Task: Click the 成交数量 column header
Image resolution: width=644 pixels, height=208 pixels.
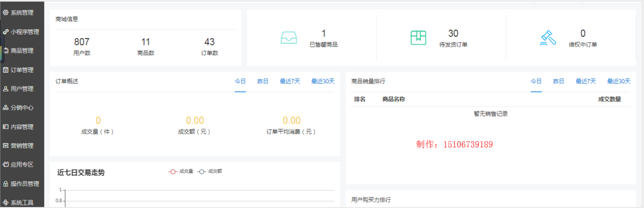Action: coord(610,99)
